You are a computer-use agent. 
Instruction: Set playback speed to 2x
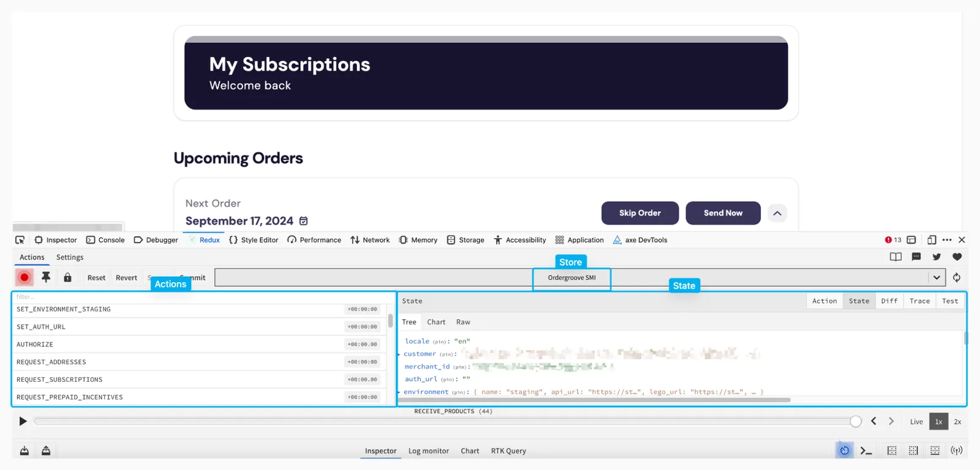point(957,422)
